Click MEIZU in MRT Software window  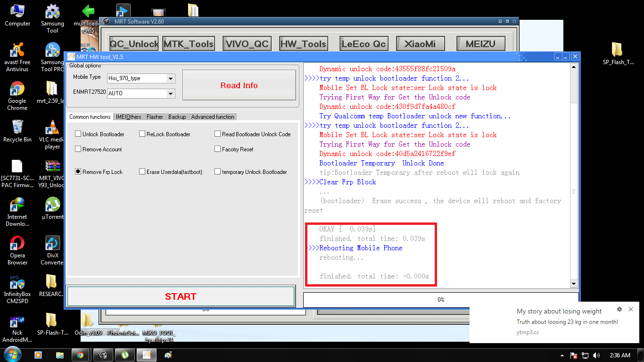coord(481,44)
